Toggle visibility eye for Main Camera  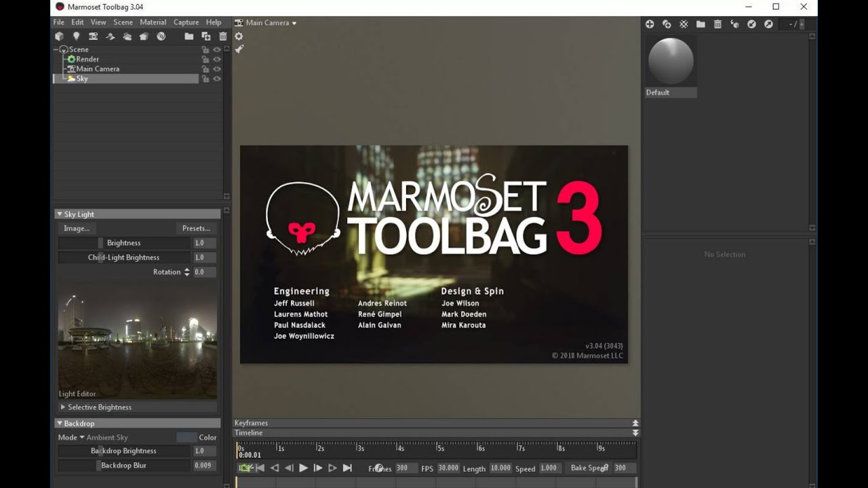click(x=217, y=68)
